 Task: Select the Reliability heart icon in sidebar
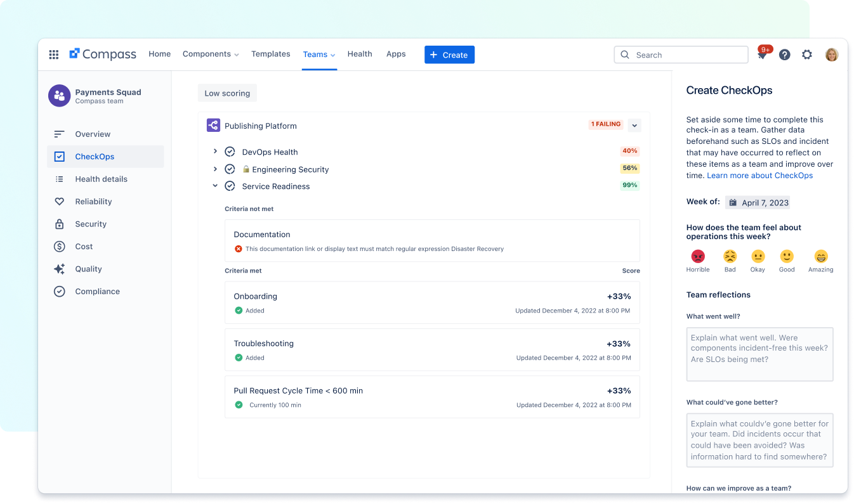tap(59, 202)
